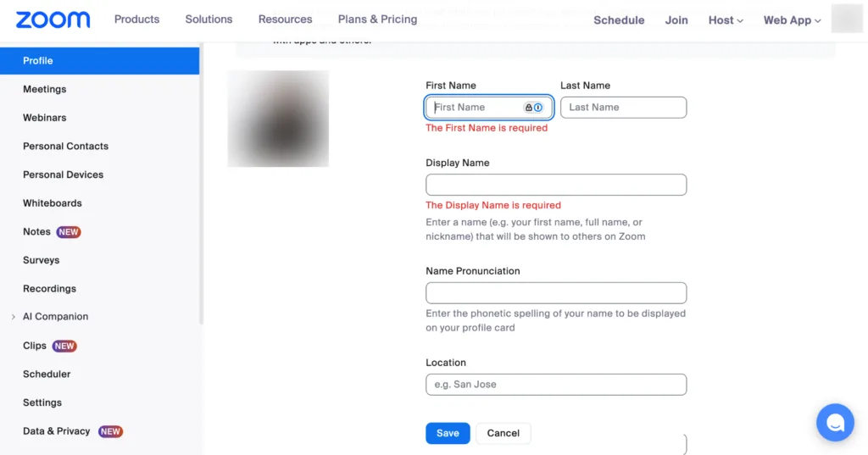Open the Host dropdown menu

coord(726,20)
